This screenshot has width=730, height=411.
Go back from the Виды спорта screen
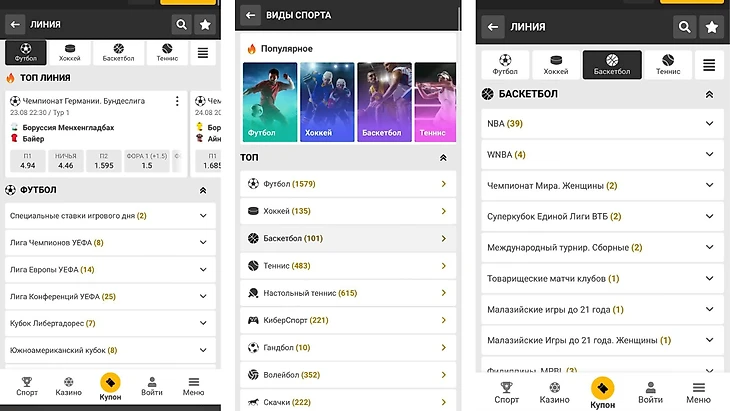[x=250, y=15]
